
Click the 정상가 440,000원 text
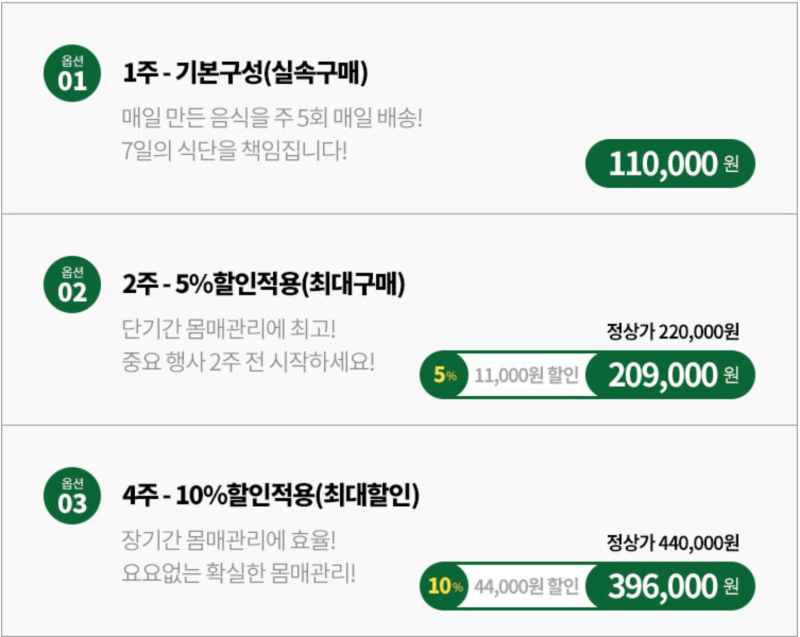click(x=672, y=543)
